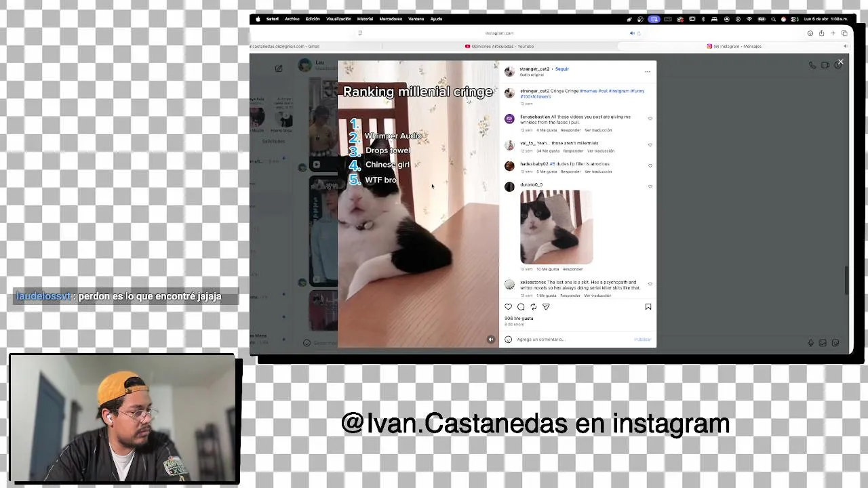Image resolution: width=868 pixels, height=488 pixels.
Task: Open macOS Spotlight search in the menu bar
Action: [x=773, y=19]
